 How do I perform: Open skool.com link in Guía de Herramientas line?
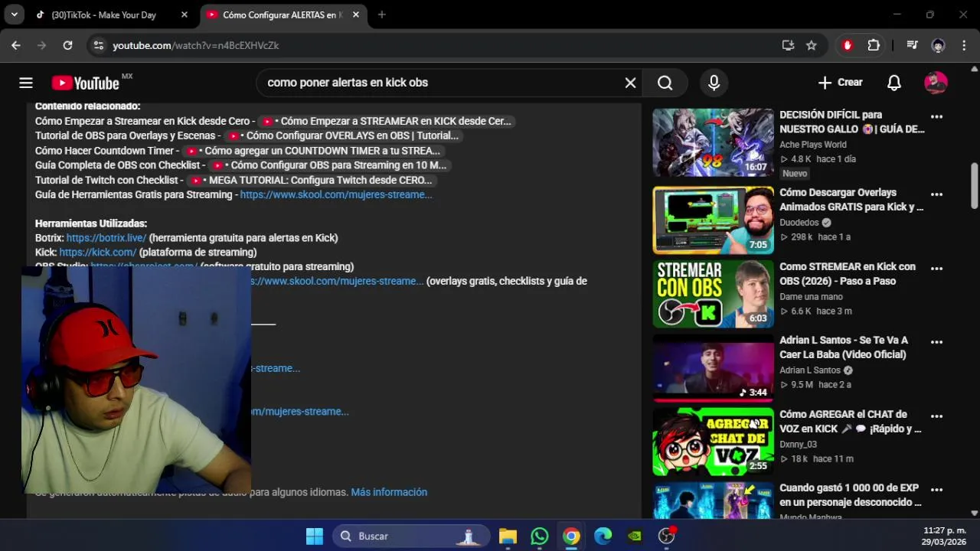pos(336,195)
